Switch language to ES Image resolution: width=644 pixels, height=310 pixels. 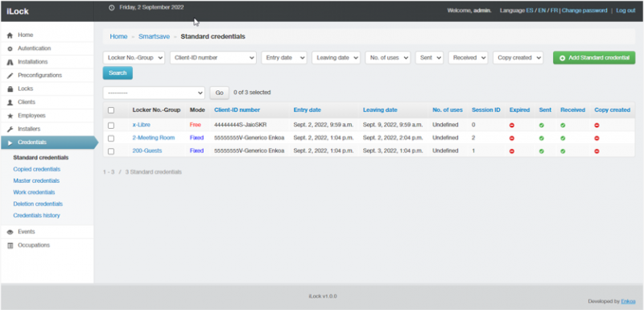[530, 10]
